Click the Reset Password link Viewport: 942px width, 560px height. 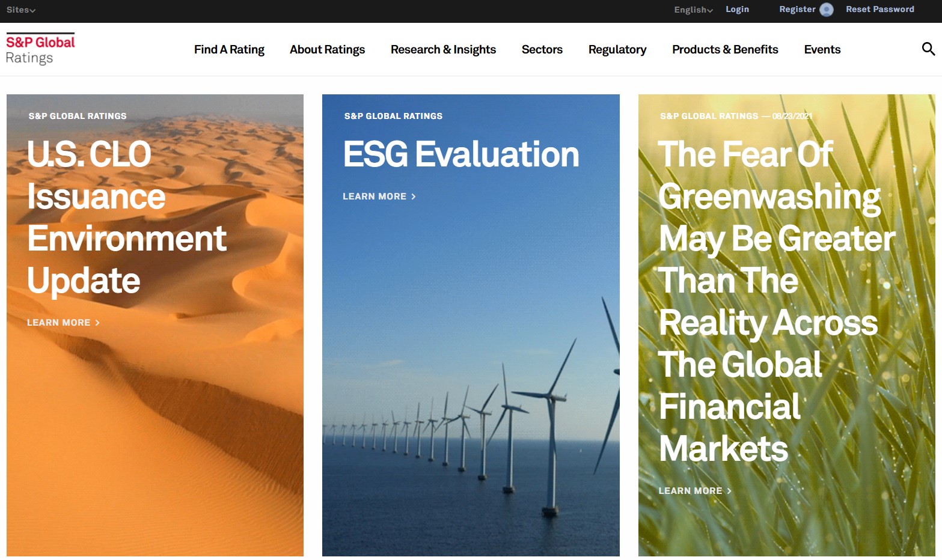tap(879, 9)
